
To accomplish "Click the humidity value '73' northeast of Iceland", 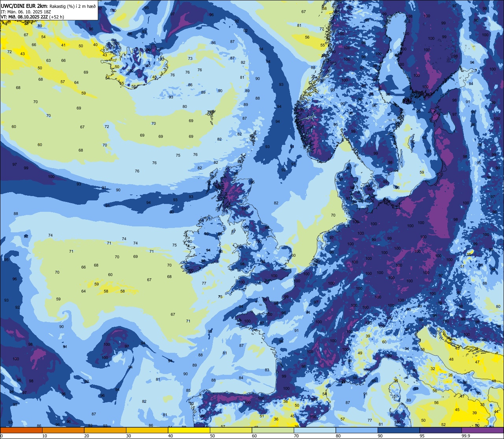I will [x=190, y=58].
